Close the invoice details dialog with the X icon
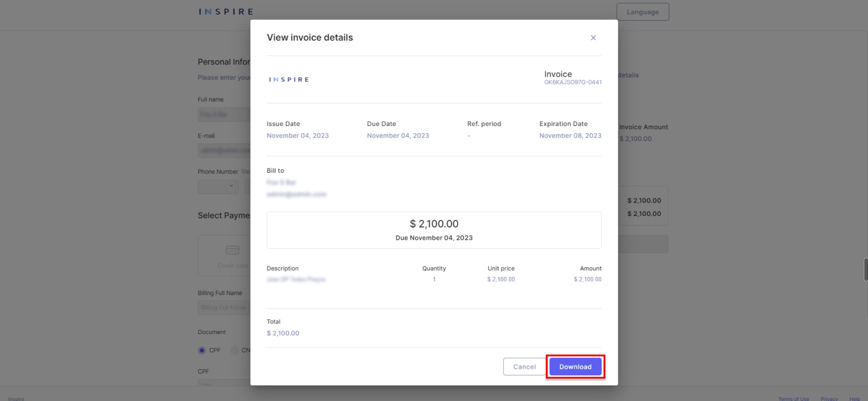 point(593,38)
